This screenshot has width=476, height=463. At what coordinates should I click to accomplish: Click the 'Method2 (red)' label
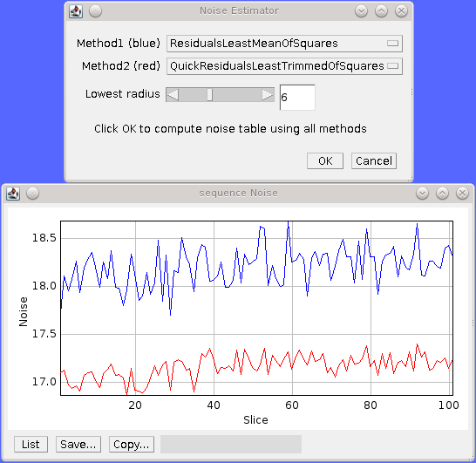(121, 66)
